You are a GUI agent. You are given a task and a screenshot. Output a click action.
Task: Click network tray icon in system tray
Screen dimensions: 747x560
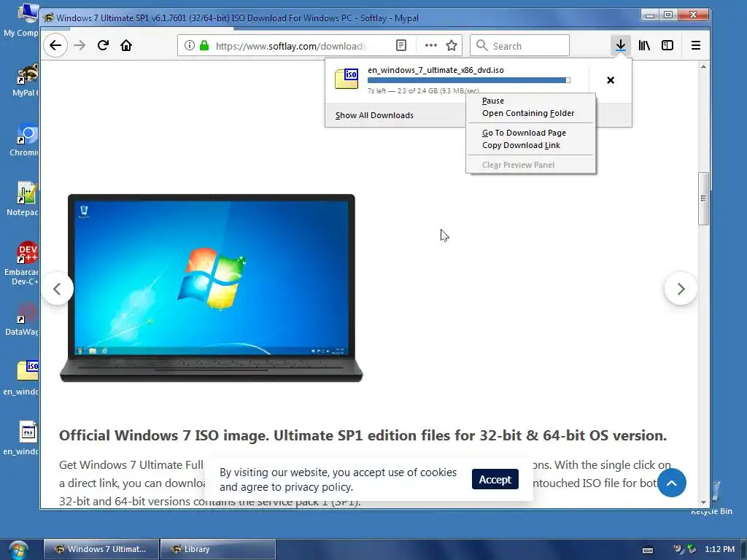692,550
